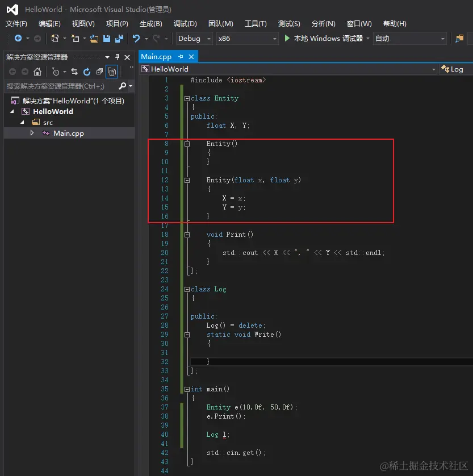Image resolution: width=473 pixels, height=476 pixels.
Task: Open the 调试(D) menu
Action: 185,24
